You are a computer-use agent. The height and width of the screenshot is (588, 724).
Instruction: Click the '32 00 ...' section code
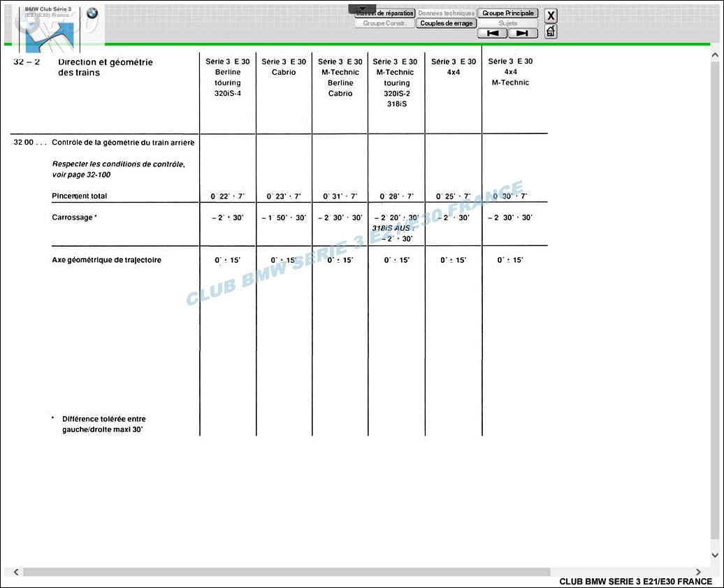(x=30, y=142)
